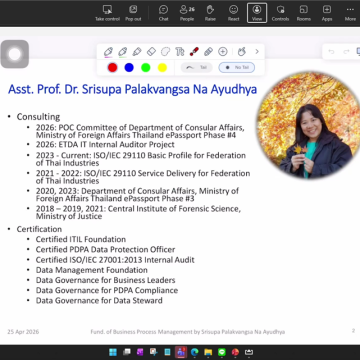Show the People participant list
This screenshot has height=360, width=360.
click(x=187, y=13)
